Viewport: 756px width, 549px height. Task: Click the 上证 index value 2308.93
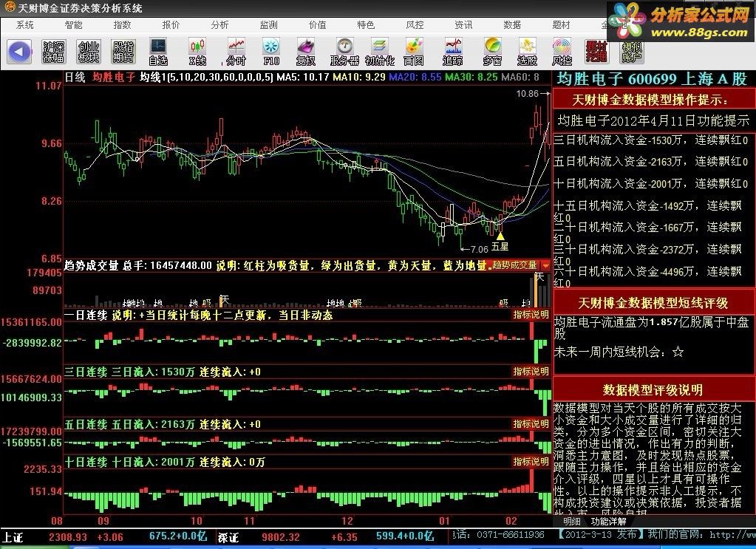pos(68,536)
